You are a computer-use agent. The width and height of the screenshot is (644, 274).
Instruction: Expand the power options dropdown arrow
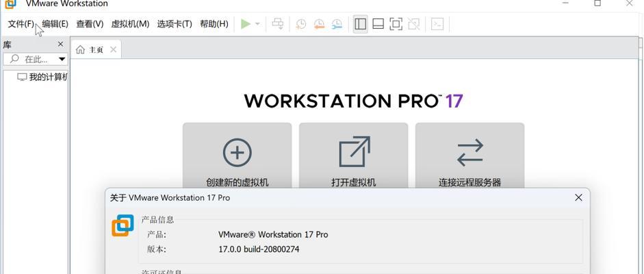(x=257, y=24)
